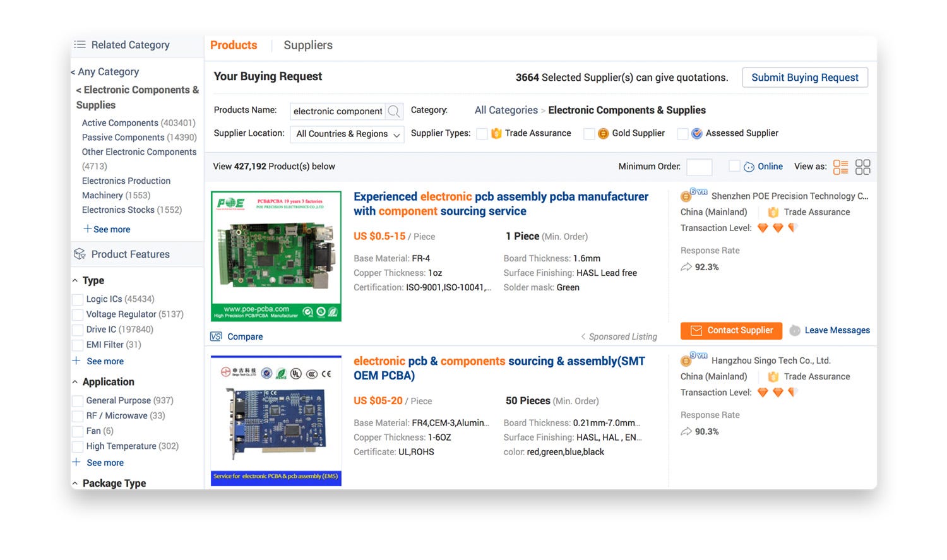This screenshot has height=560, width=947.
Task: Open the Suppliers tab
Action: click(308, 45)
